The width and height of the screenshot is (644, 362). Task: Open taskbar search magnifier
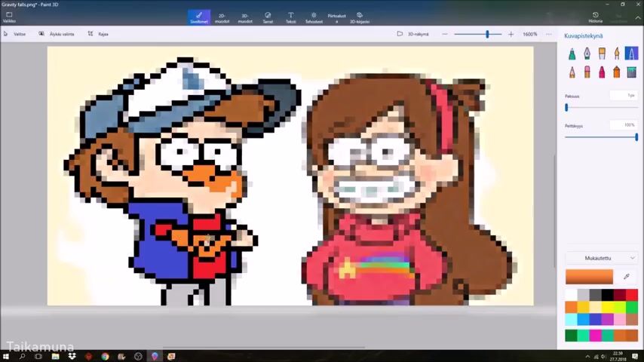[x=22, y=356]
